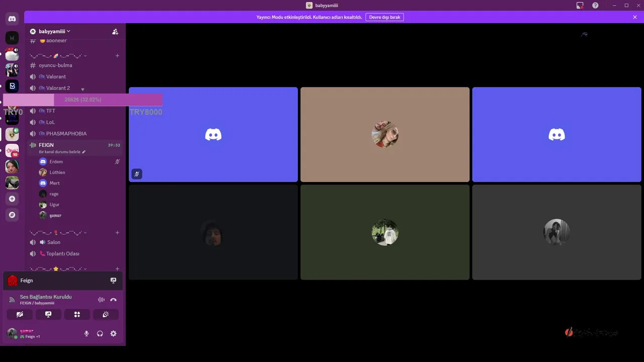Viewport: 644px width, 362px height.
Task: Invite people to babyyamiiii server
Action: [115, 31]
